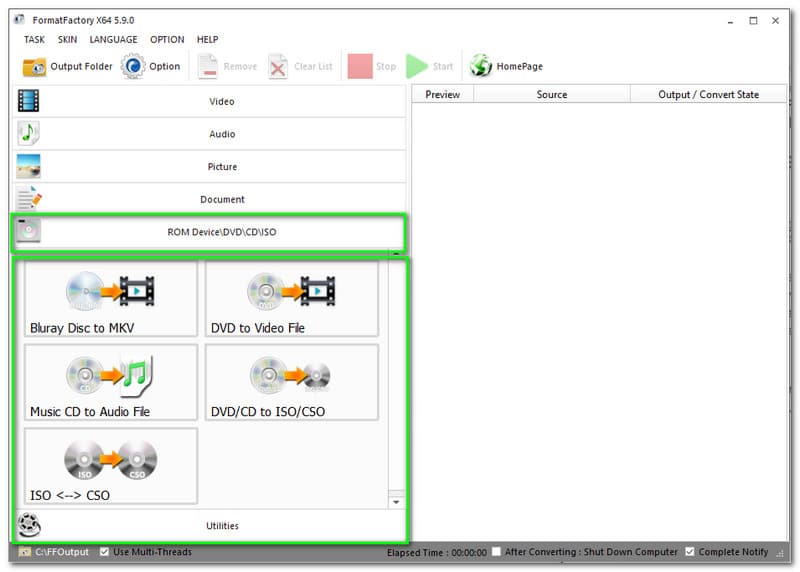The width and height of the screenshot is (800, 572).
Task: Click the Clear List button
Action: (x=301, y=67)
